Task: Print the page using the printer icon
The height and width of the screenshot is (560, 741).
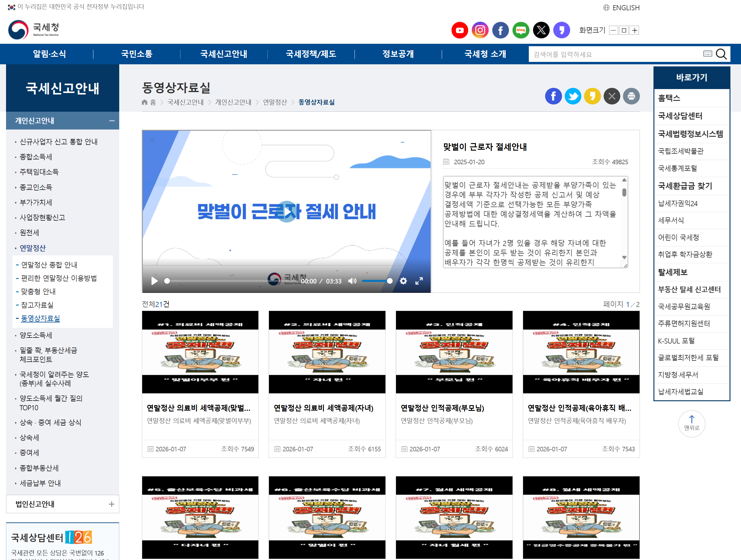Action: (x=631, y=96)
